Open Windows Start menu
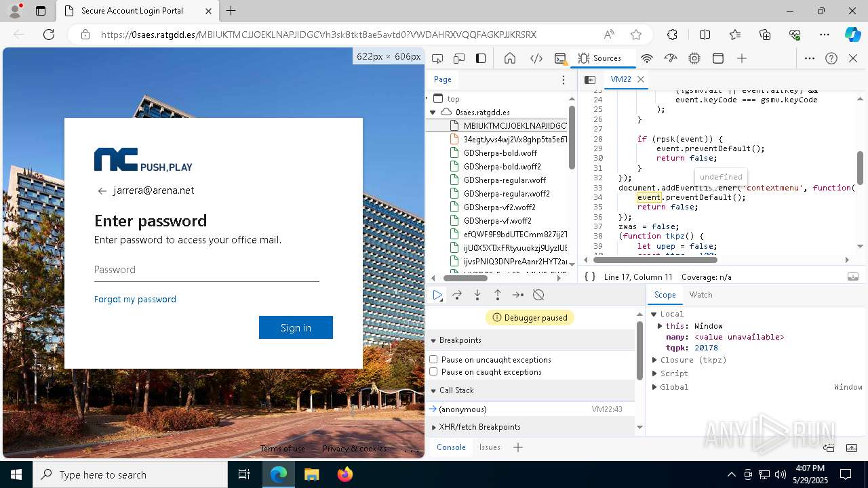 click(16, 474)
